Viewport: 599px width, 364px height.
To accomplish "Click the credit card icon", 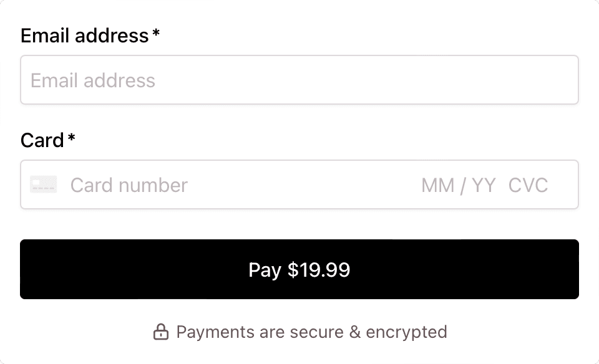I will tap(44, 184).
